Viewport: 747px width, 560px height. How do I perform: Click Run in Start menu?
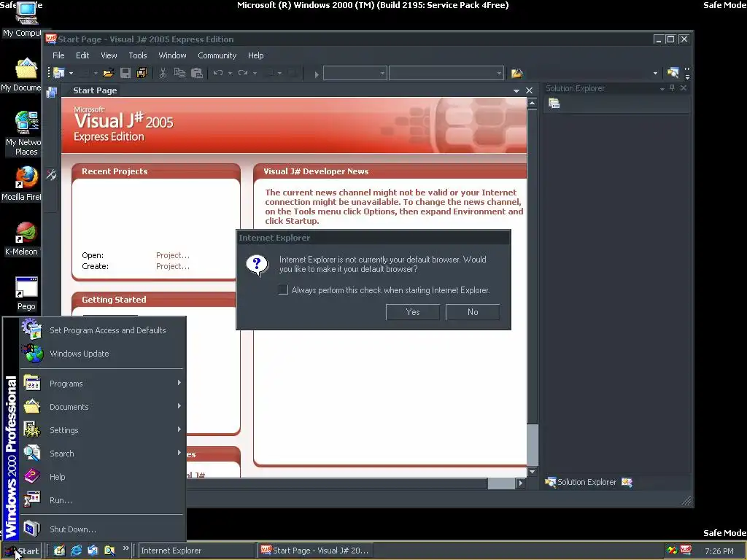coord(102,500)
